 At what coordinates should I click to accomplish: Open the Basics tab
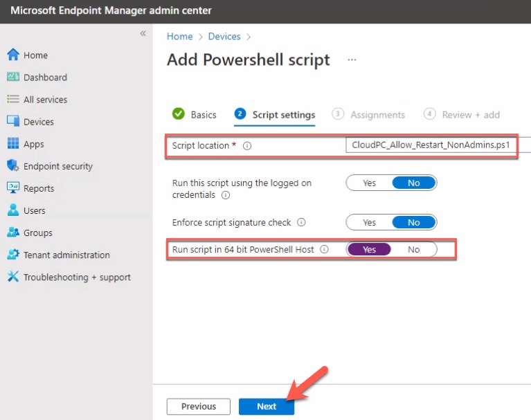coord(195,114)
